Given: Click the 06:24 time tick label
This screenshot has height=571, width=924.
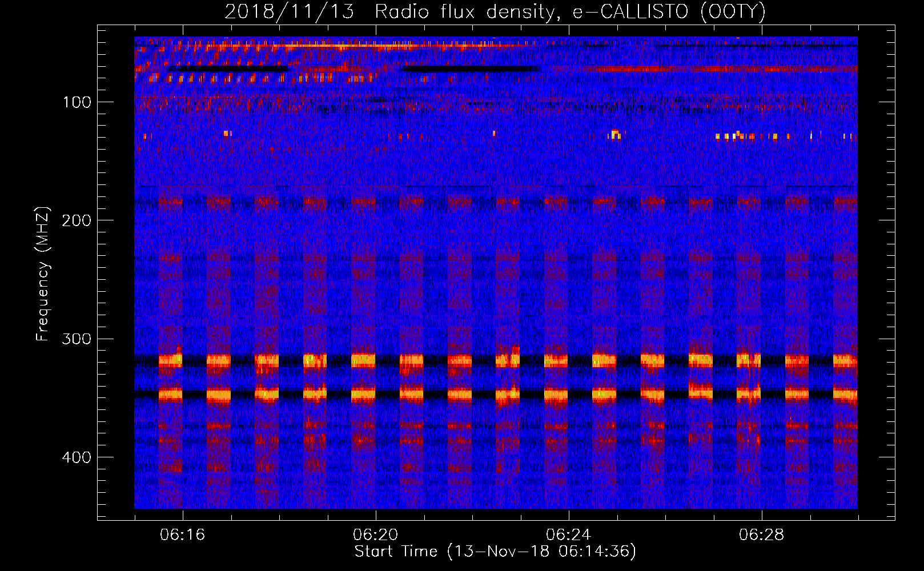Looking at the screenshot, I should pyautogui.click(x=569, y=535).
